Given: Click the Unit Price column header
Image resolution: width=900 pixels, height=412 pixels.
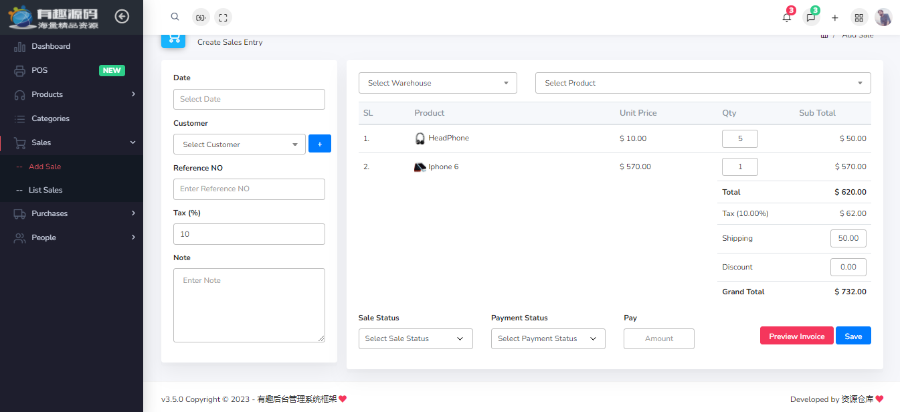Looking at the screenshot, I should pos(638,113).
